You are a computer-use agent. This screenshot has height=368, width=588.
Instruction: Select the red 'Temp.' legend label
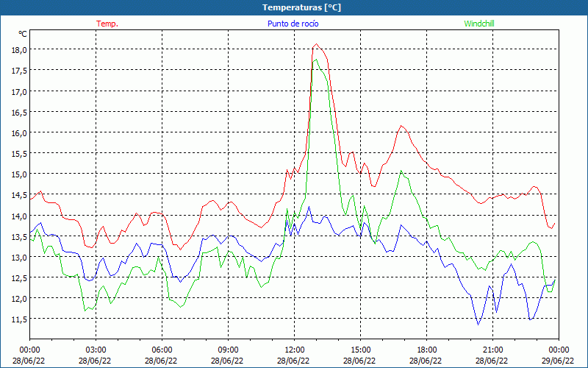click(107, 24)
